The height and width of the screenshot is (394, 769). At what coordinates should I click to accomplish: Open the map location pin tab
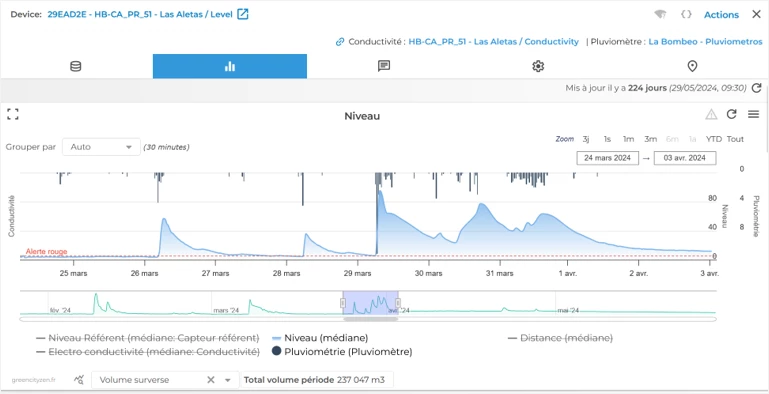(x=692, y=66)
